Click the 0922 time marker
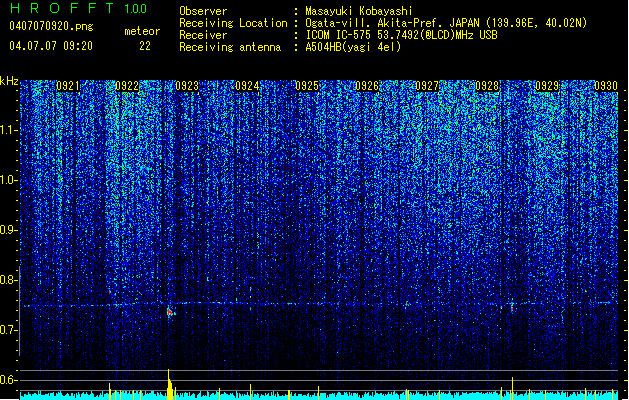Viewport: 629px width, 400px height. 127,86
